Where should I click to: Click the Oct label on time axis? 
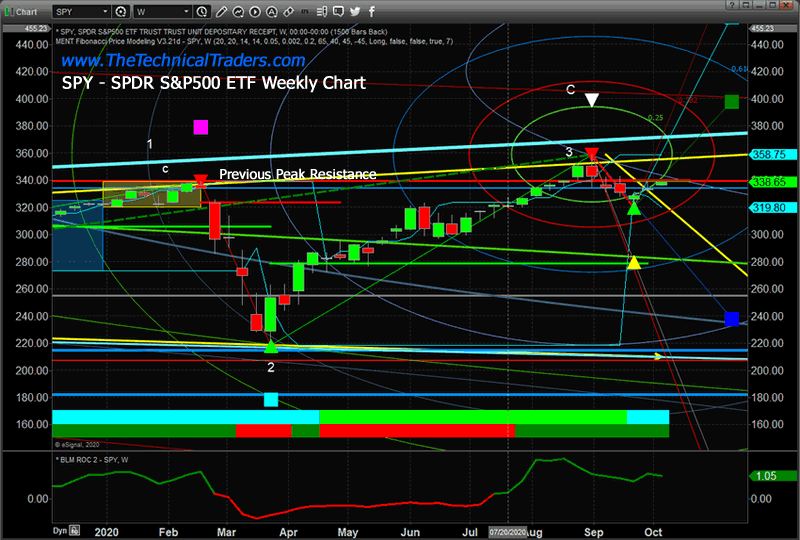coord(653,532)
